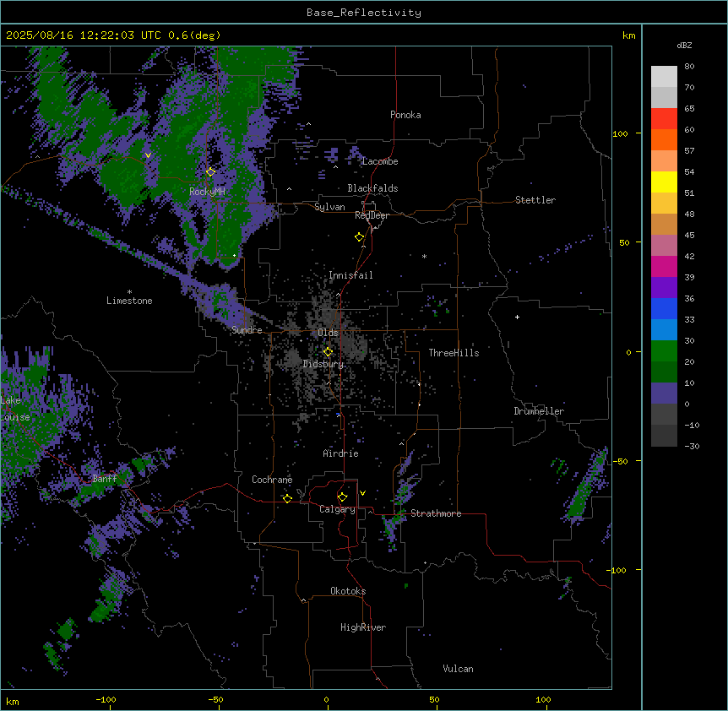Image resolution: width=728 pixels, height=711 pixels.
Task: Select the yellow V marker northwest of RockyMH
Action: click(148, 155)
